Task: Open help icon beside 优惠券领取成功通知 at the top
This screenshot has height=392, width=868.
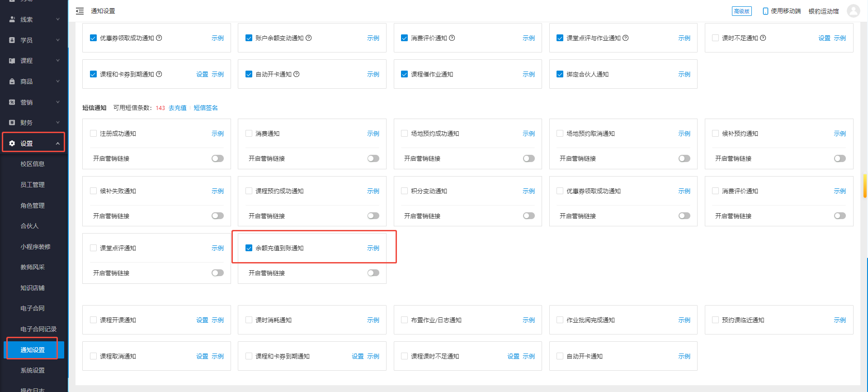Action: [x=159, y=38]
